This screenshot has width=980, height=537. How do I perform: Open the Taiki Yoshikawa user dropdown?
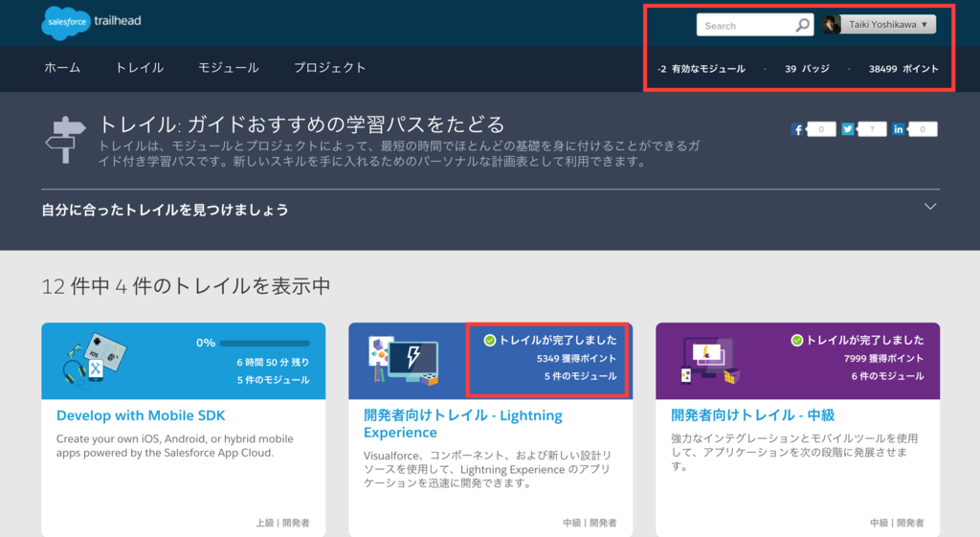(887, 24)
